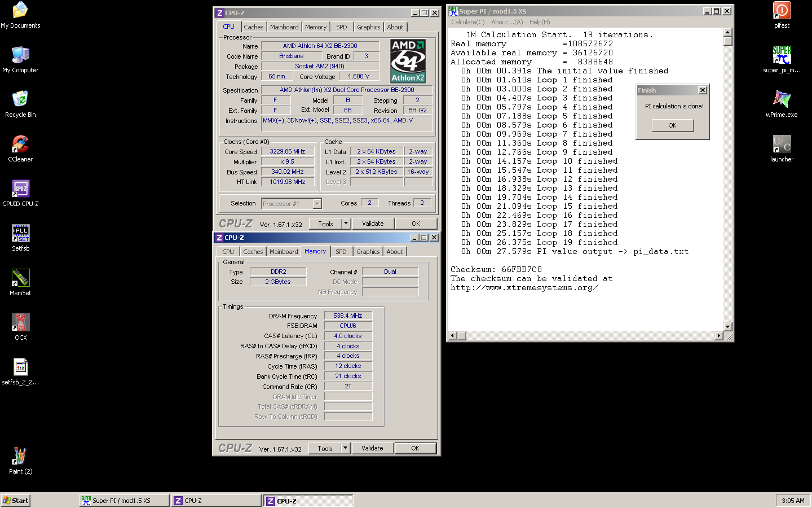The image size is (812, 508).
Task: Click Tools button in lower CPU-Z
Action: coord(325,448)
